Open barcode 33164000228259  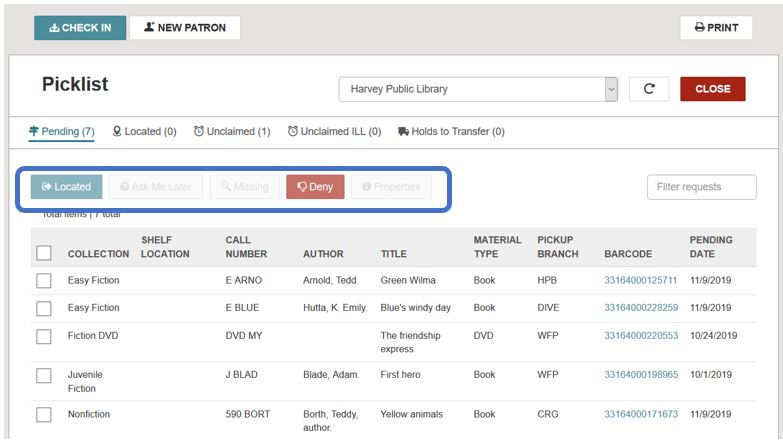click(641, 308)
